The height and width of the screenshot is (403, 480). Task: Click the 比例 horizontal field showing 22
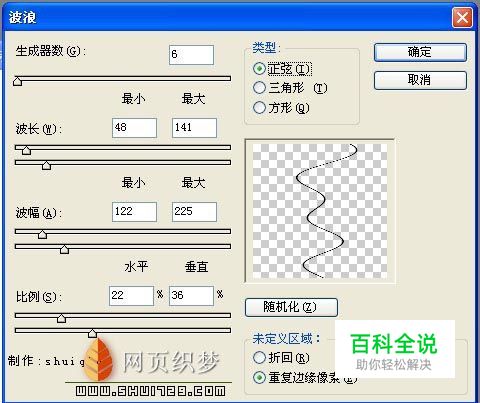[131, 296]
